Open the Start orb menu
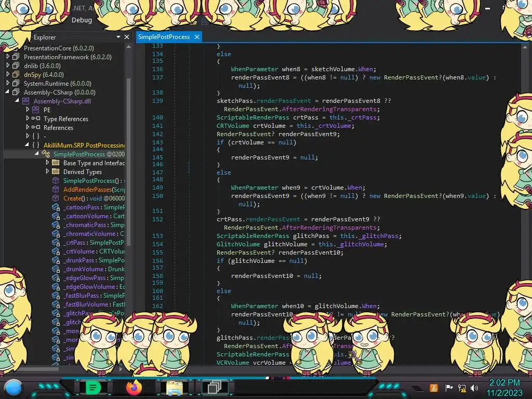 click(14, 388)
